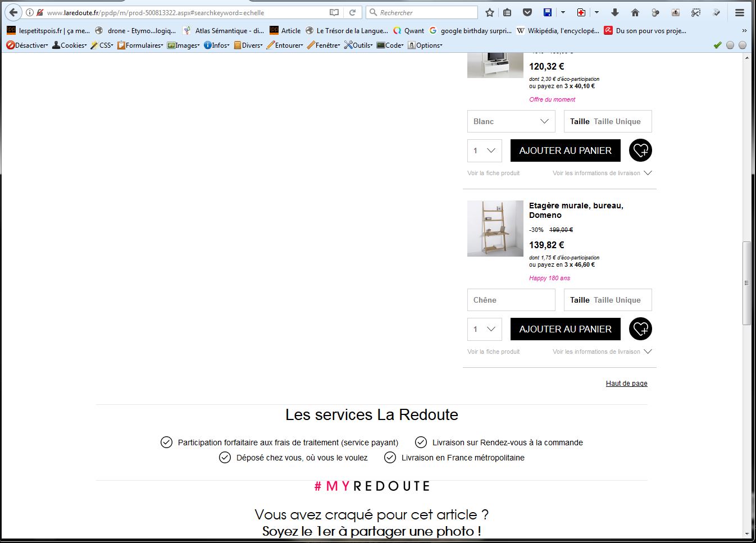Add the white TV stand to wishlist
The height and width of the screenshot is (543, 756).
point(640,150)
